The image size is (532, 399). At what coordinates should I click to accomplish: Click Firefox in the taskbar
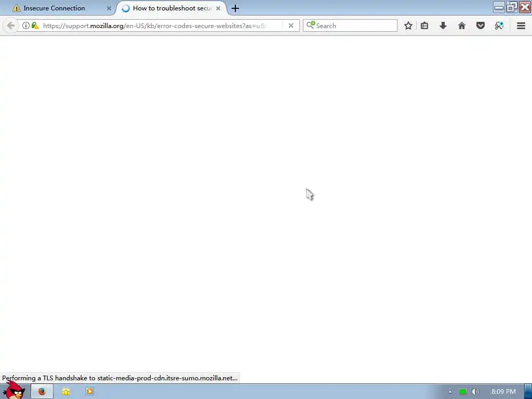click(42, 392)
